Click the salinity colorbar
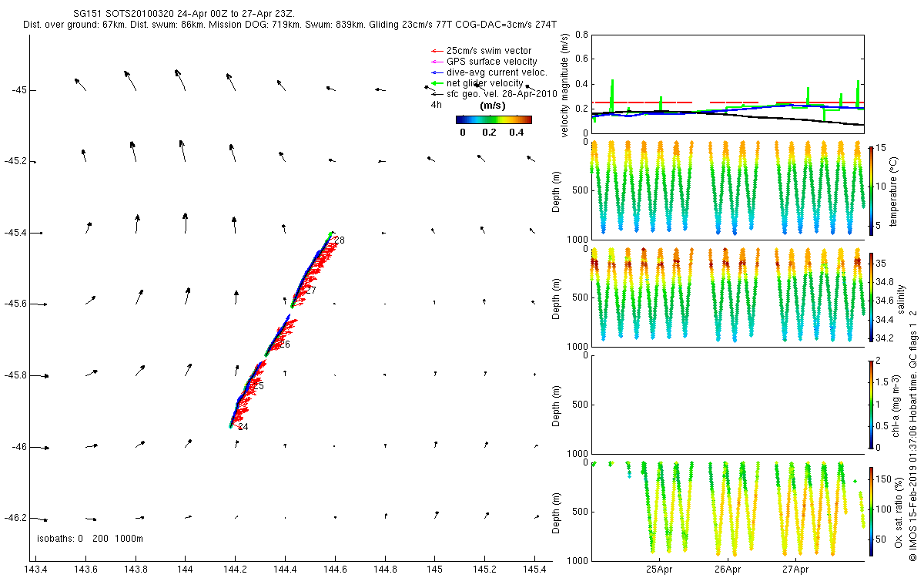 871,297
